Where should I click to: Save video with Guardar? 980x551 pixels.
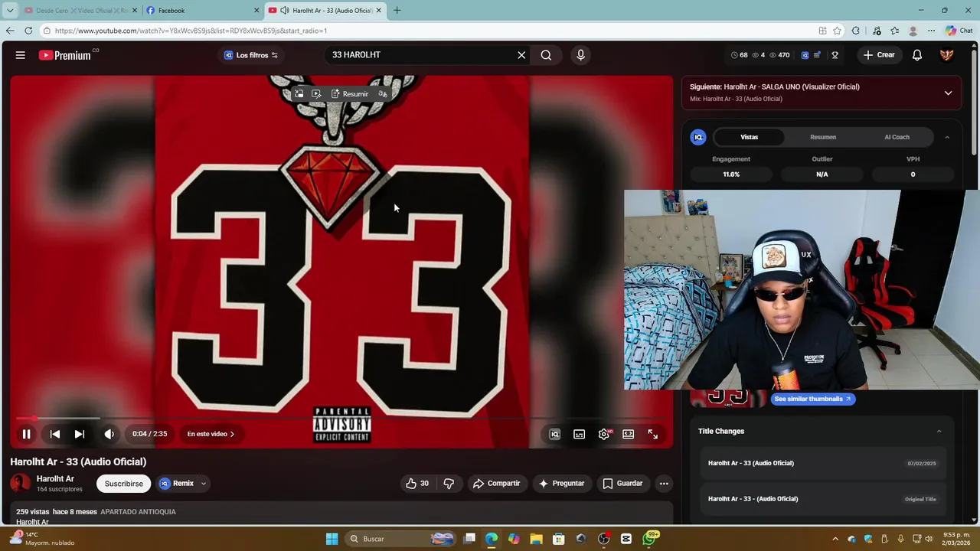pyautogui.click(x=622, y=484)
